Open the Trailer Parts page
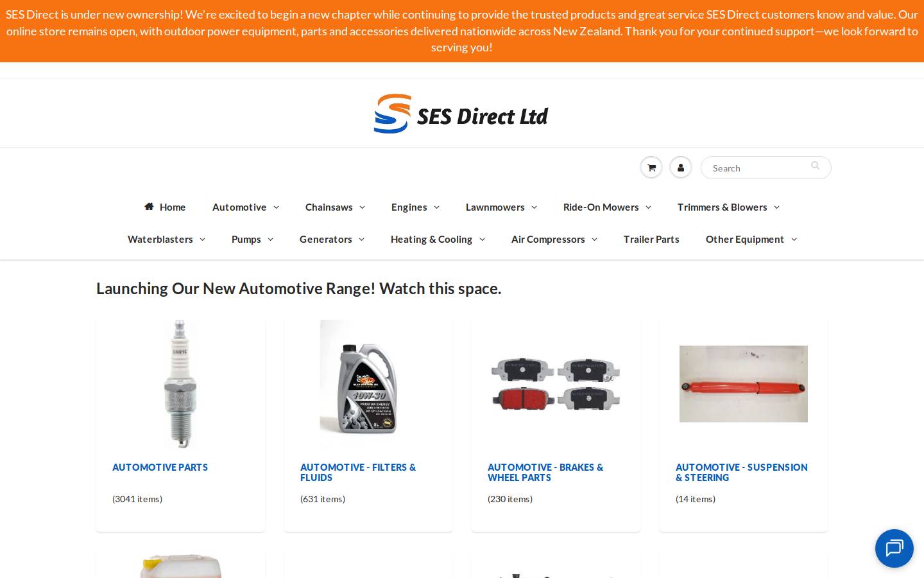 [x=651, y=239]
